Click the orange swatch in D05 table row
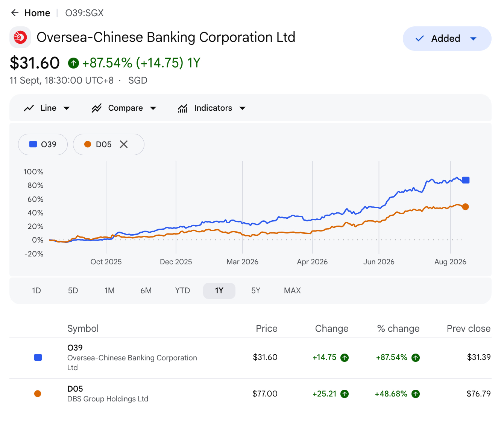 [x=38, y=393]
